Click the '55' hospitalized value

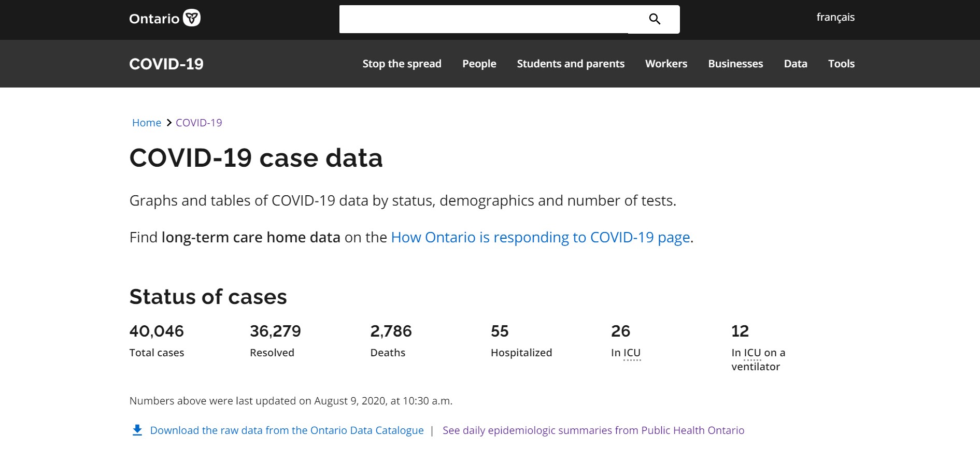pos(500,331)
